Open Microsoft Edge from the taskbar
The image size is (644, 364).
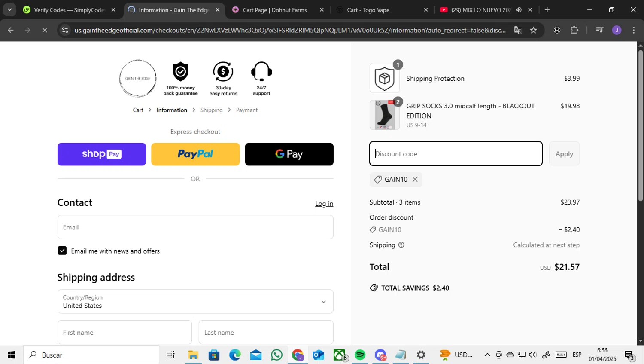point(235,355)
